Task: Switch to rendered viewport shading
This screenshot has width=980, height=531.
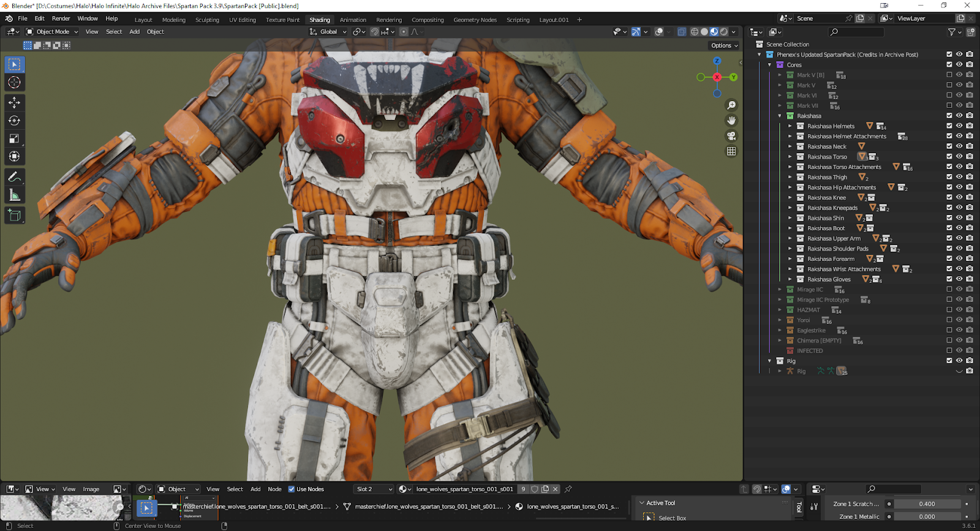Action: (x=724, y=32)
